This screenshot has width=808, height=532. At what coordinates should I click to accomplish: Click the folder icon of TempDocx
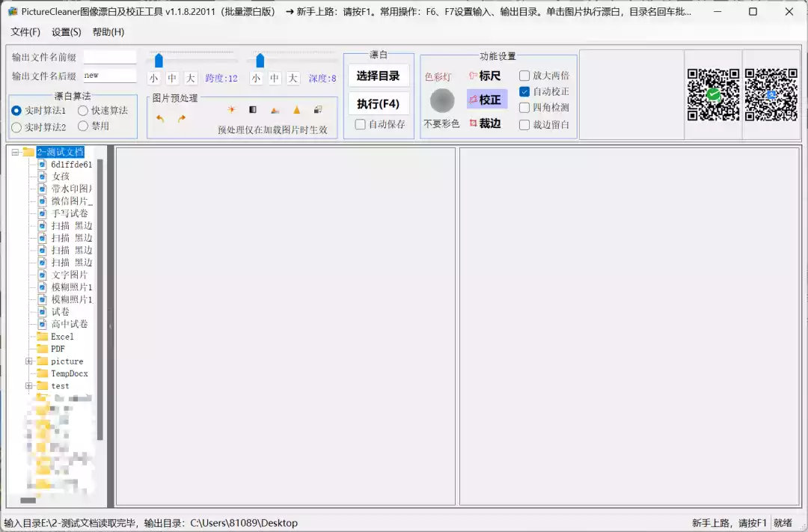coord(42,373)
